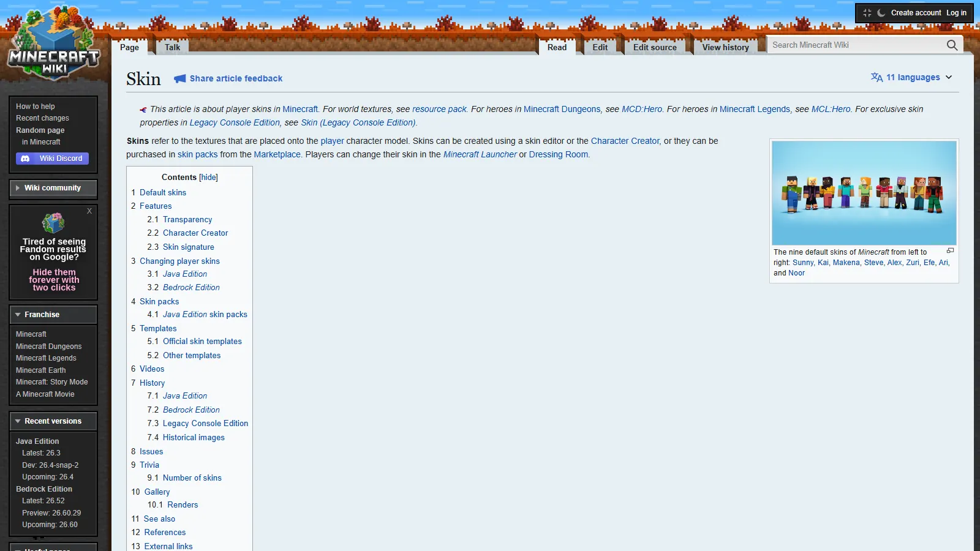
Task: Open the Edit tab
Action: point(600,47)
